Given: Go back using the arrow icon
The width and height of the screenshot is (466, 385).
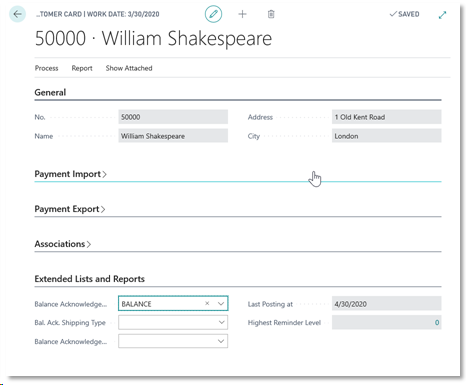Looking at the screenshot, I should pos(17,14).
